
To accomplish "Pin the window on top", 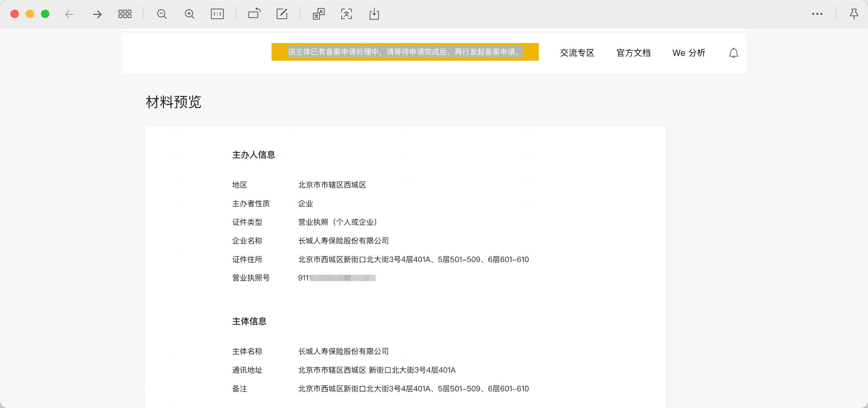I will click(854, 14).
